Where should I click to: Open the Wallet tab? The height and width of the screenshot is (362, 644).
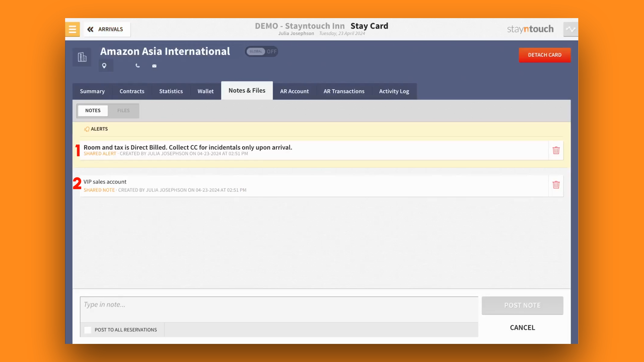coord(205,91)
